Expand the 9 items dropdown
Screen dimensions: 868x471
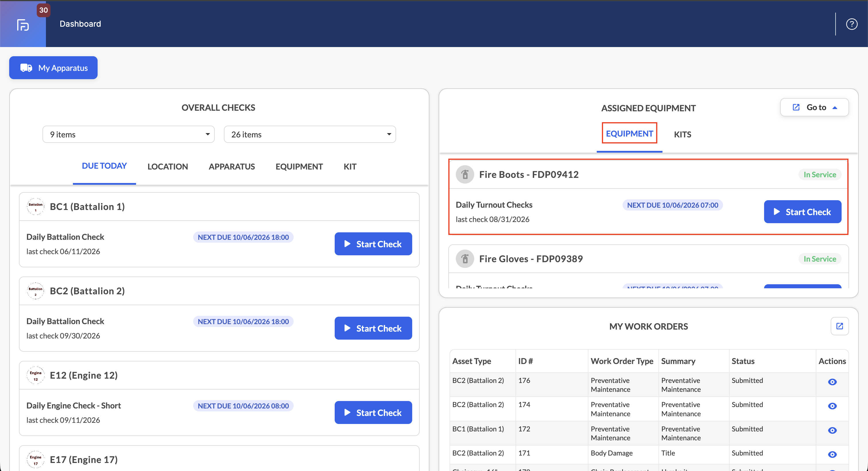pos(128,134)
